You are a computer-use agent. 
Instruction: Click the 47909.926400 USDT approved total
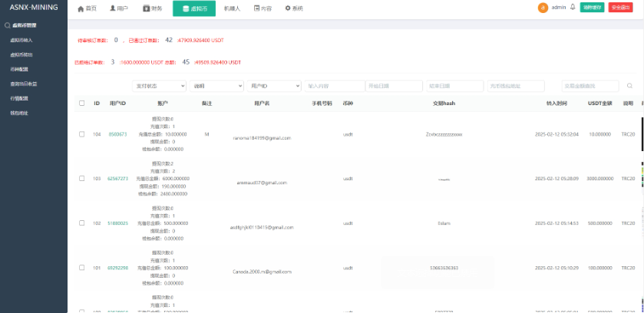(201, 40)
